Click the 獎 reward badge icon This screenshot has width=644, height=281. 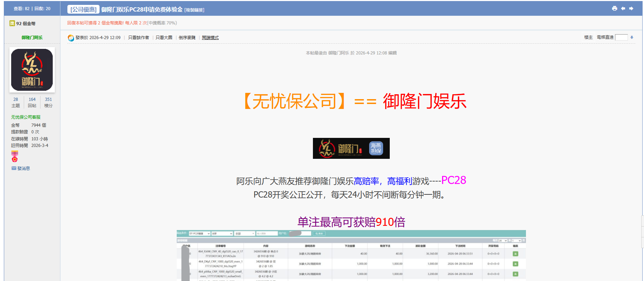(12, 23)
